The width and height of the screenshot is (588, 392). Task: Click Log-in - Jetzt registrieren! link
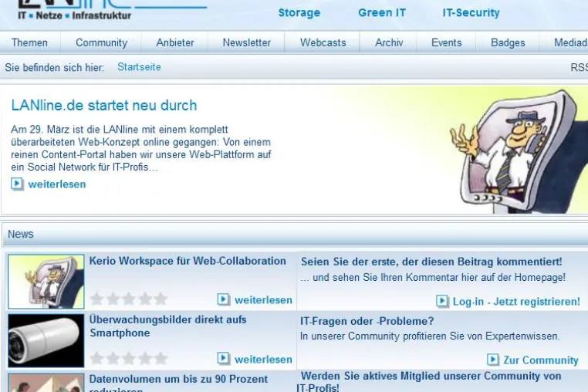coord(516,302)
